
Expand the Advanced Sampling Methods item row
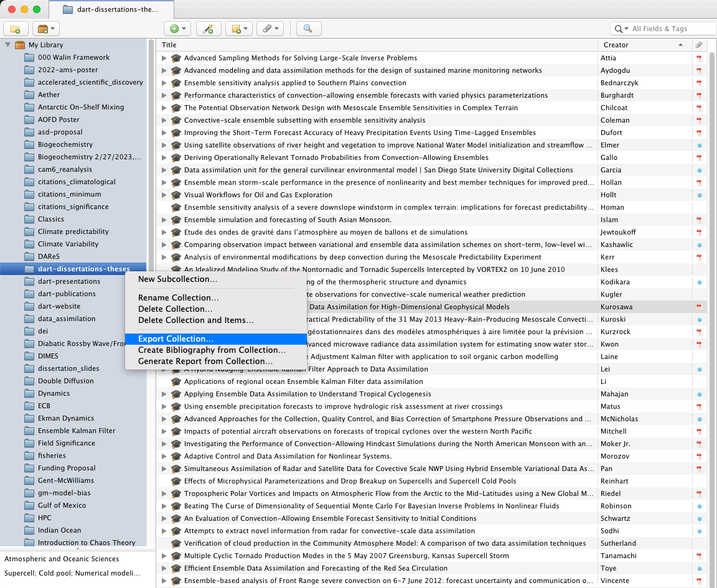point(164,58)
